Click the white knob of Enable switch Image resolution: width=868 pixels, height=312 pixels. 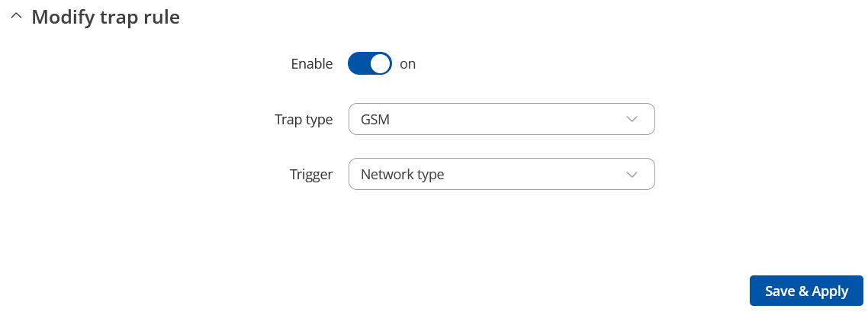click(380, 64)
